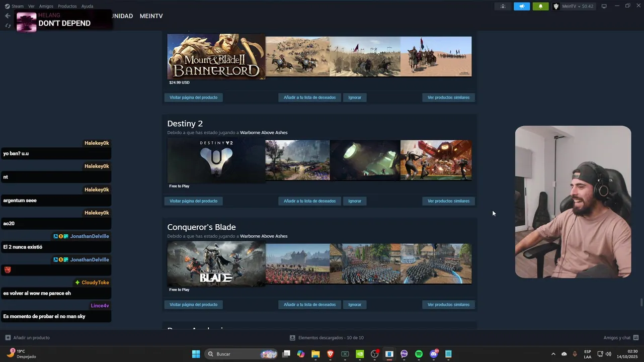Open the friends activity button in top bar
The width and height of the screenshot is (644, 362).
pyautogui.click(x=503, y=7)
